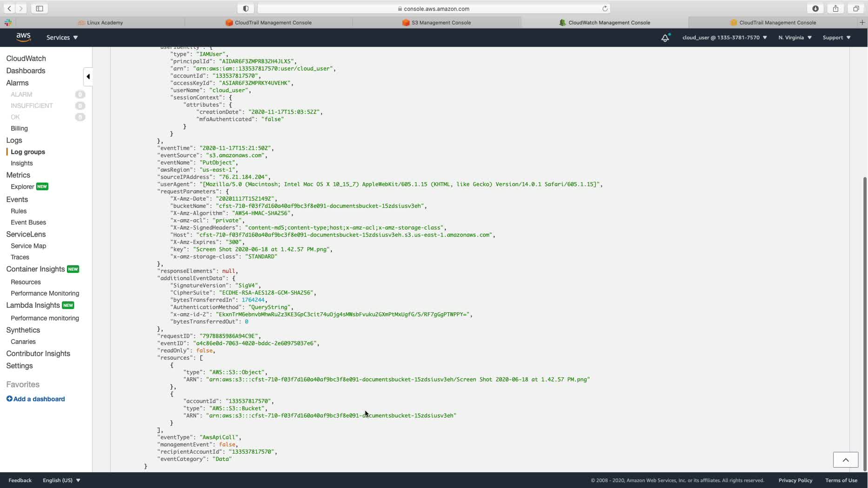This screenshot has width=868, height=488.
Task: Open Lambda Insights
Action: tap(33, 305)
